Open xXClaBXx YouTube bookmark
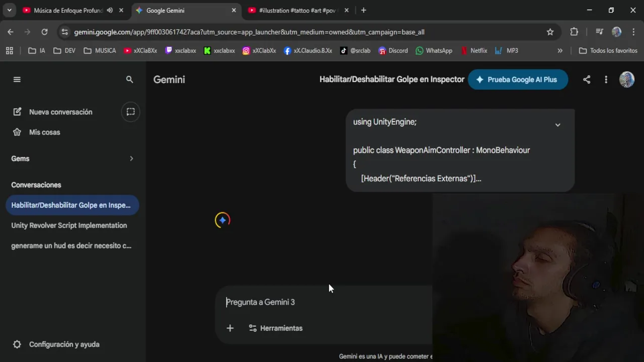Viewport: 644px width, 362px height. click(140, 50)
